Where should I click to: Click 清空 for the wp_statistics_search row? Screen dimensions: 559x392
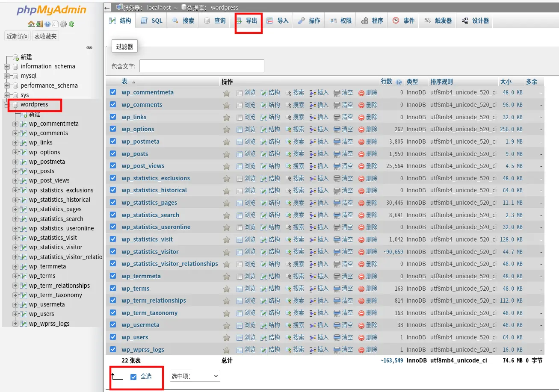click(343, 215)
